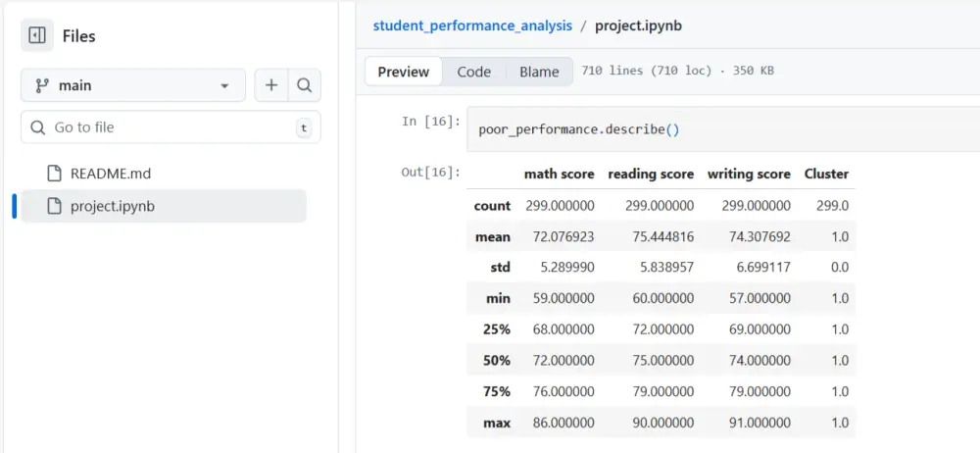Click the 75% row label
This screenshot has height=453, width=980.
click(496, 391)
